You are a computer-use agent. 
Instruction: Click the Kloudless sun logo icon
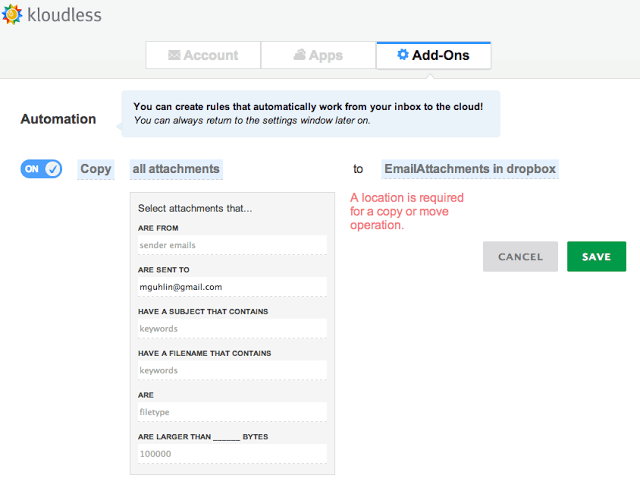coord(13,15)
